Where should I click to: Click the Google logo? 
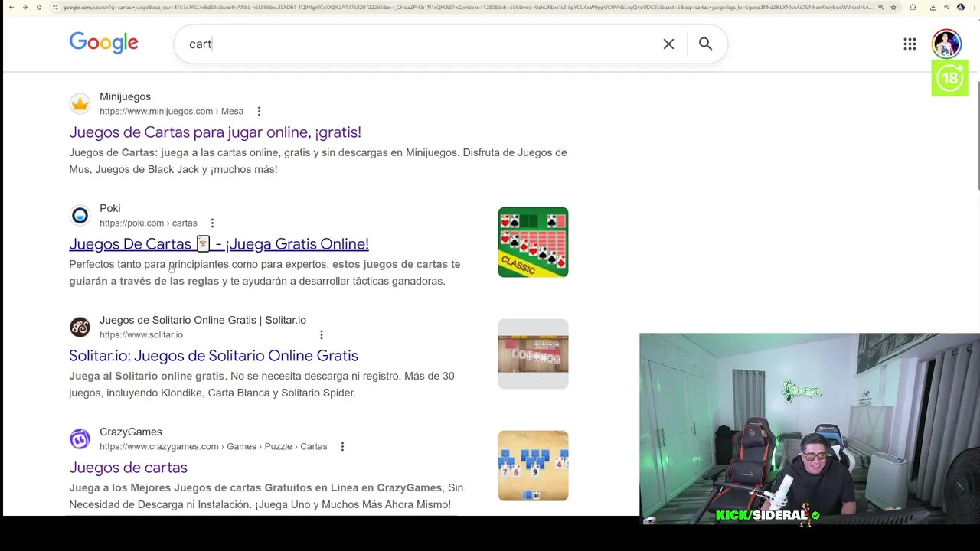point(103,43)
